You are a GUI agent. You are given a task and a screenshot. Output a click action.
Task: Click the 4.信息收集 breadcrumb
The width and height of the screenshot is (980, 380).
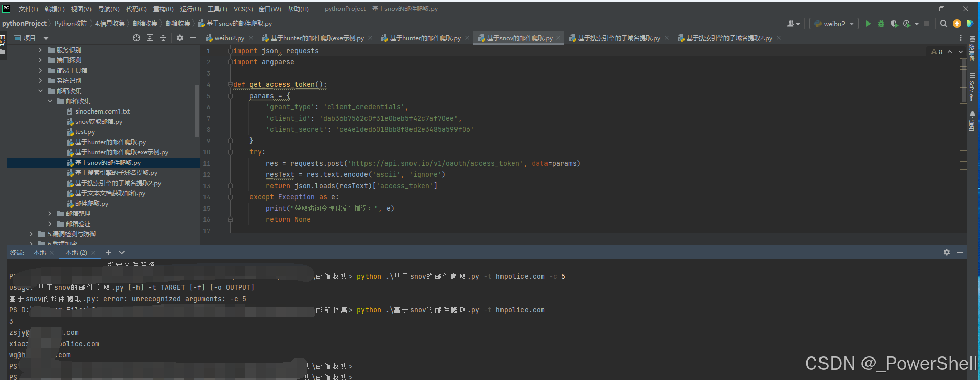click(x=110, y=24)
